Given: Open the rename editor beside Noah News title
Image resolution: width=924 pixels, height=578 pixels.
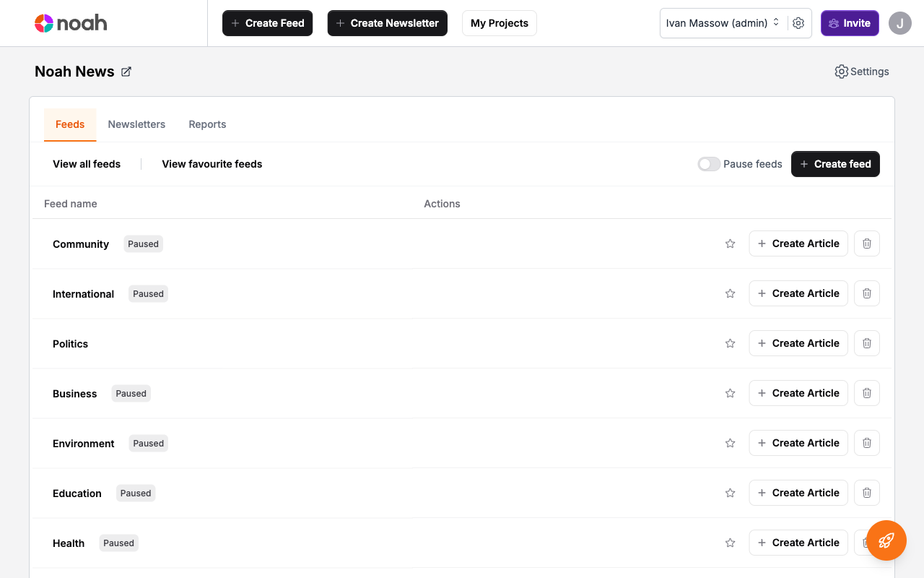Looking at the screenshot, I should 126,72.
